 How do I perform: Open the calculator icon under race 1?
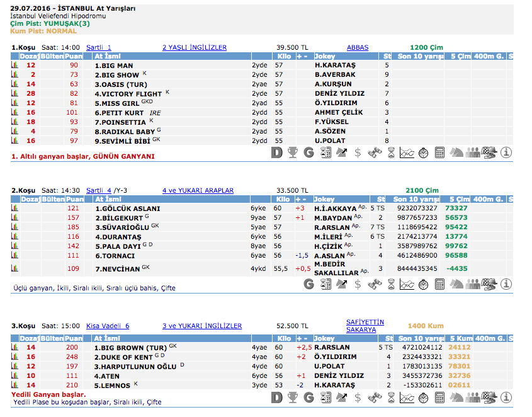[x=440, y=152]
